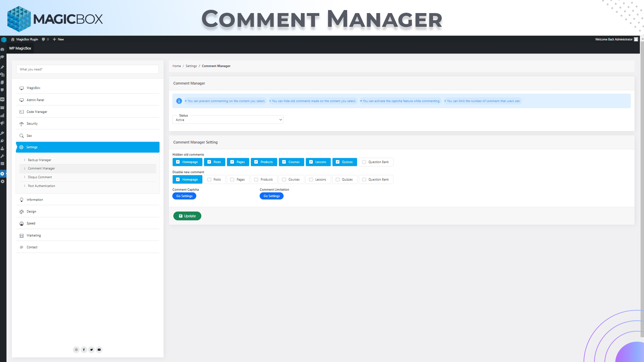Click the graduation cap icon in admin sidebar
The height and width of the screenshot is (362, 644).
(x=2, y=57)
